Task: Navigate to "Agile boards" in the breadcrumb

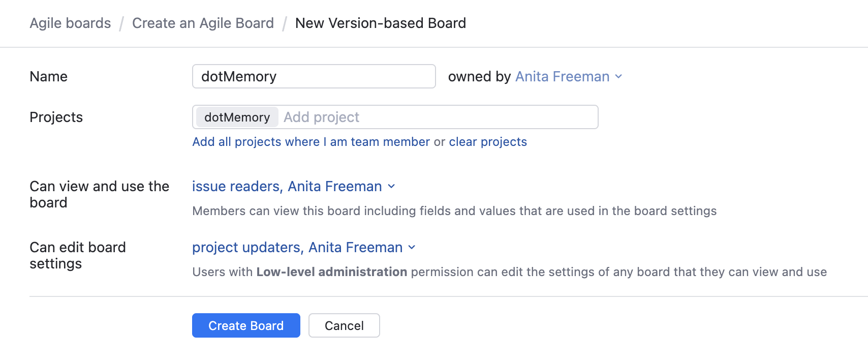Action: 70,23
